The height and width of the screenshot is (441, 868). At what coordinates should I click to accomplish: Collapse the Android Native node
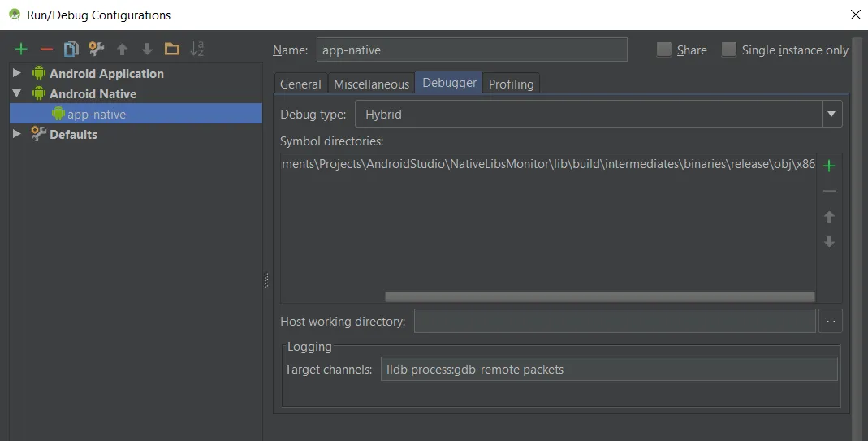pyautogui.click(x=17, y=93)
